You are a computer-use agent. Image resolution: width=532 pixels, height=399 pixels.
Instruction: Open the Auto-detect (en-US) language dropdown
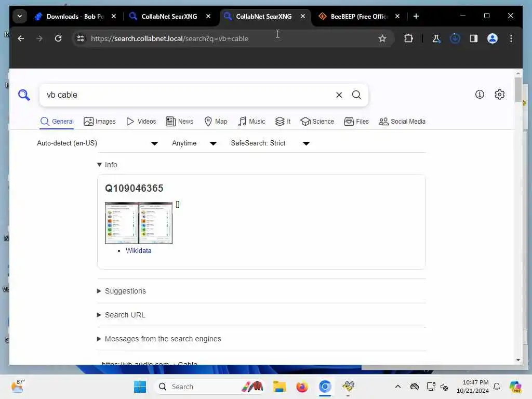[x=97, y=143]
